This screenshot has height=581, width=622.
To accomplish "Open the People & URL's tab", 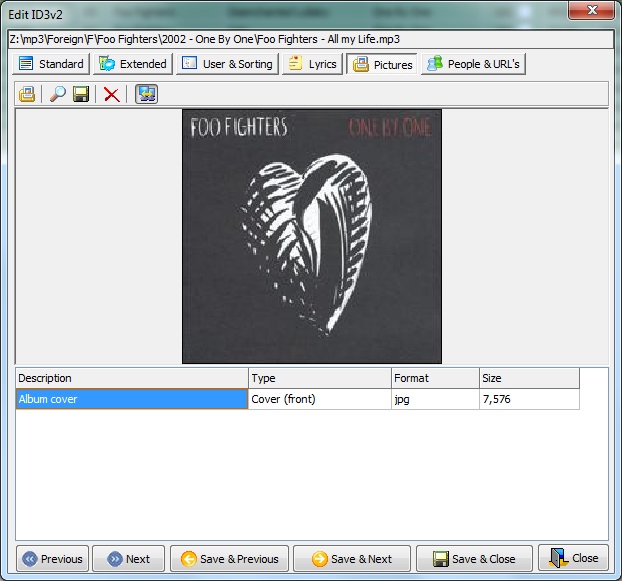I will 473,64.
